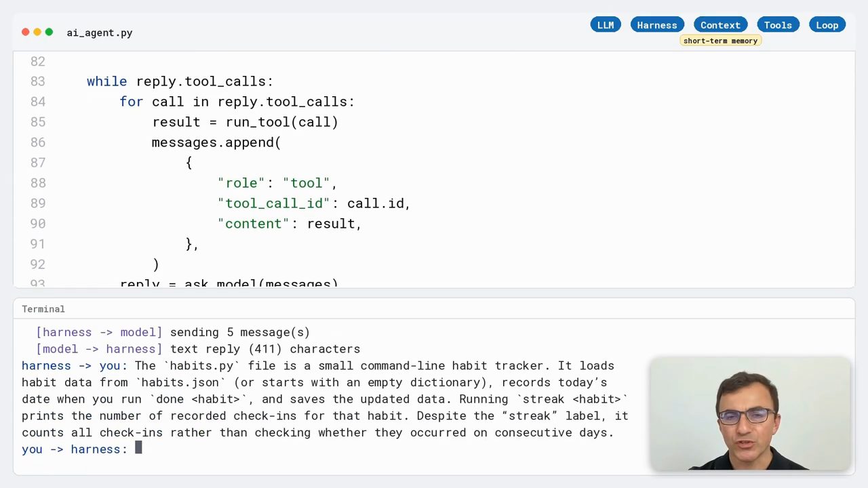
Task: Click '[model -> harness] text reply' terminal line
Action: [198, 349]
